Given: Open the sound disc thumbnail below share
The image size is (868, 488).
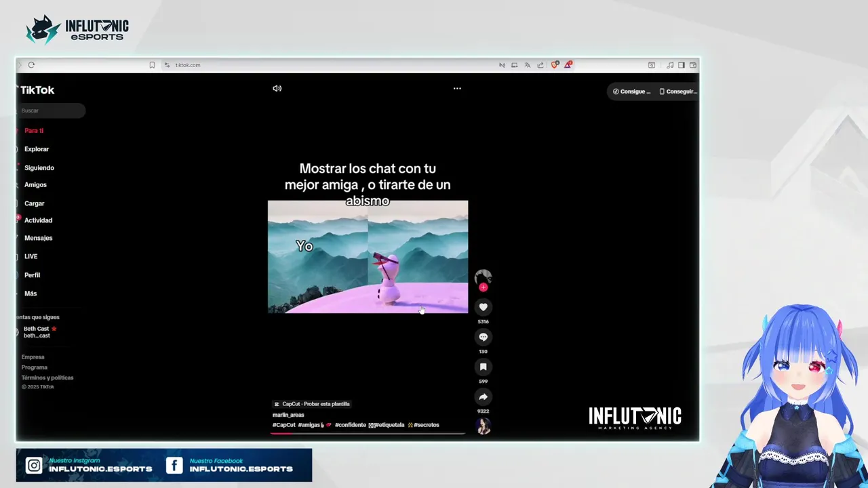Looking at the screenshot, I should pos(484,426).
